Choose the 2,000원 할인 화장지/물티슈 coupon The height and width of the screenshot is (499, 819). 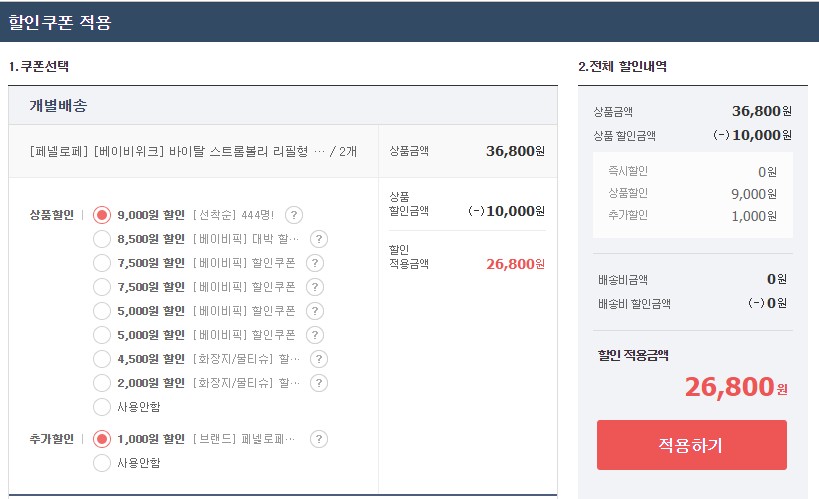(101, 383)
